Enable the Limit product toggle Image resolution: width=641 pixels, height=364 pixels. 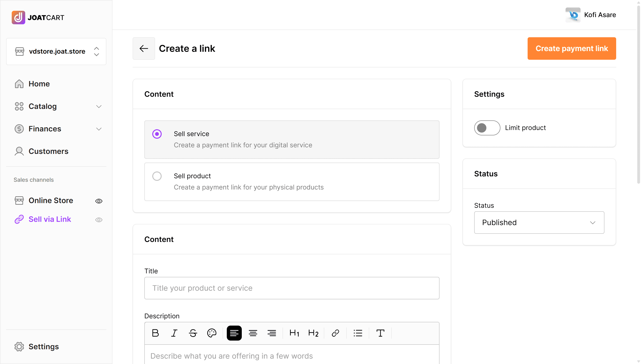pos(487,128)
